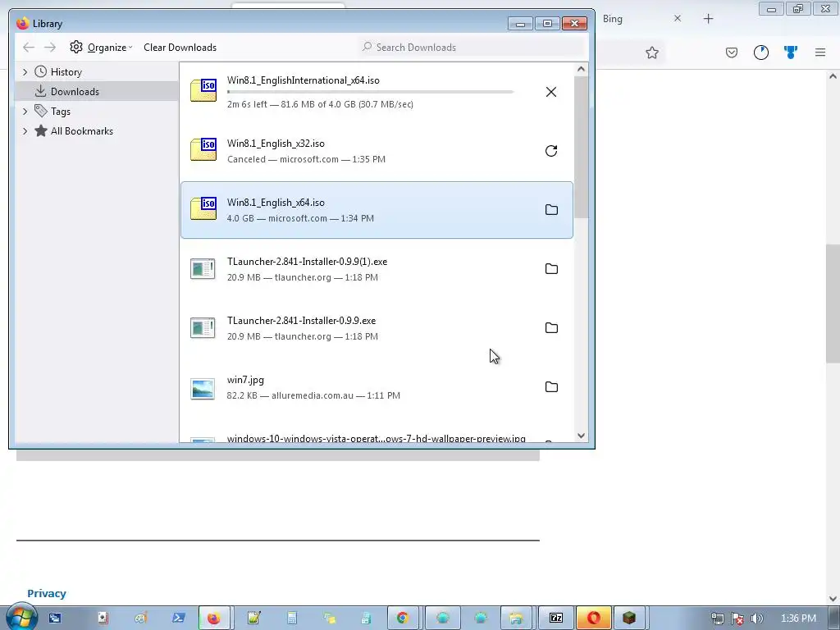This screenshot has width=840, height=630.
Task: Click the downloads list scrollbar thumb
Action: click(x=582, y=147)
